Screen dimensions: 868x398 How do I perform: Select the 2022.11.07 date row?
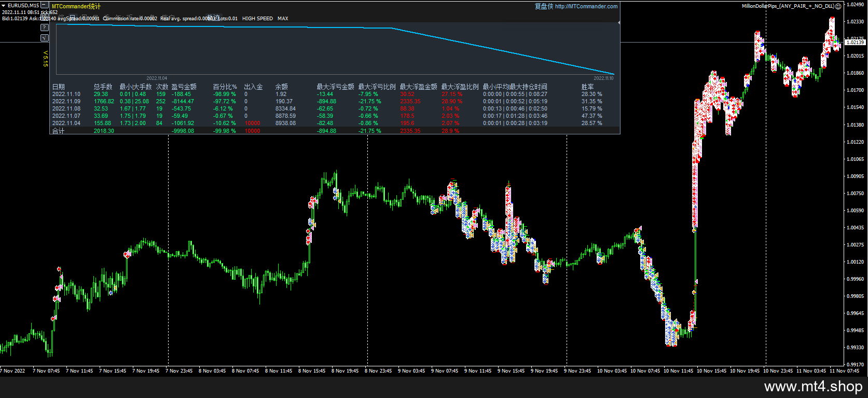pos(66,116)
